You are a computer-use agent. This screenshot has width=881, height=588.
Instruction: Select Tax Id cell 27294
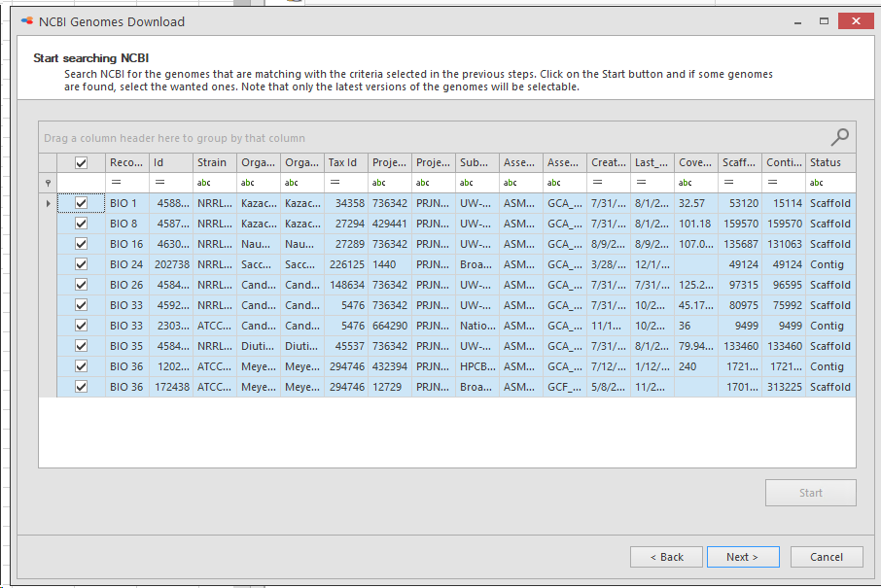point(346,224)
